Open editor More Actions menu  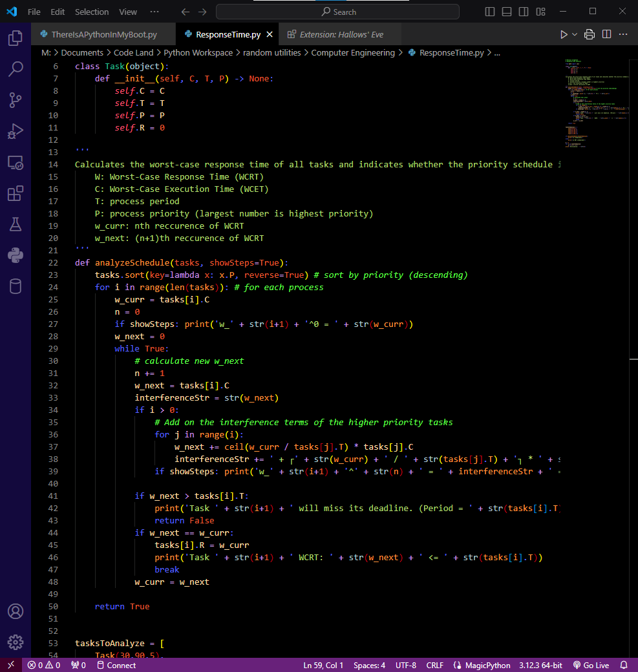coord(623,34)
